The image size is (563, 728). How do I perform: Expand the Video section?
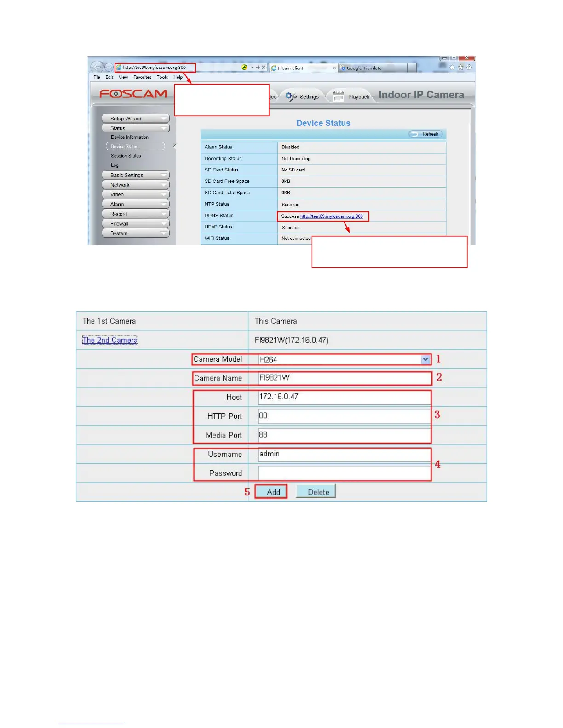point(136,194)
